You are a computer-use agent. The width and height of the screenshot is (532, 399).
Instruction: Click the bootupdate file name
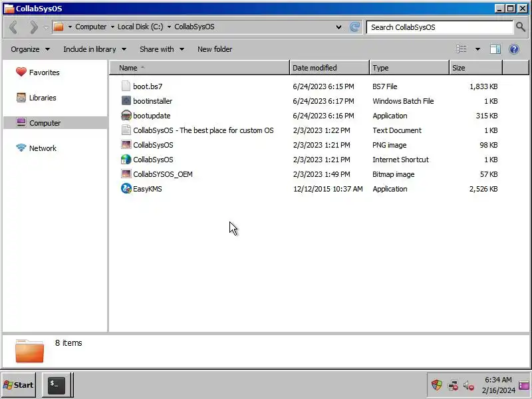tap(152, 116)
